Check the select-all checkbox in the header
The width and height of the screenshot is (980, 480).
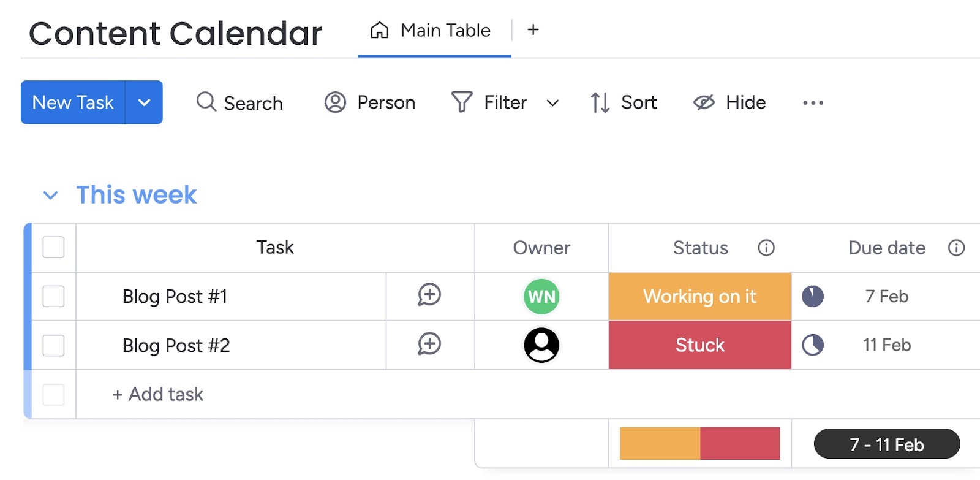tap(53, 248)
